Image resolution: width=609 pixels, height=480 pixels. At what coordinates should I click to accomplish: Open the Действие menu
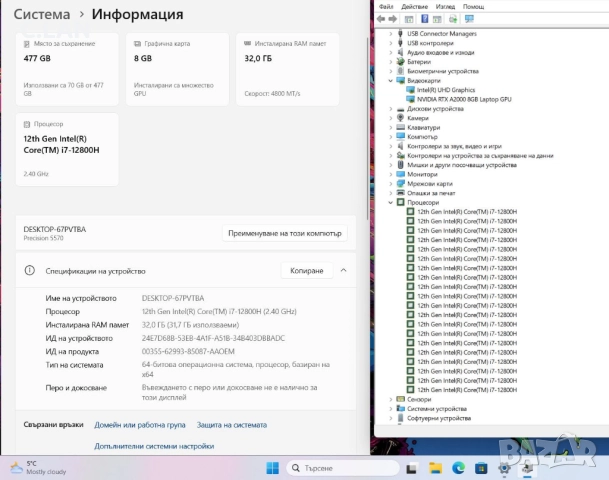click(414, 7)
